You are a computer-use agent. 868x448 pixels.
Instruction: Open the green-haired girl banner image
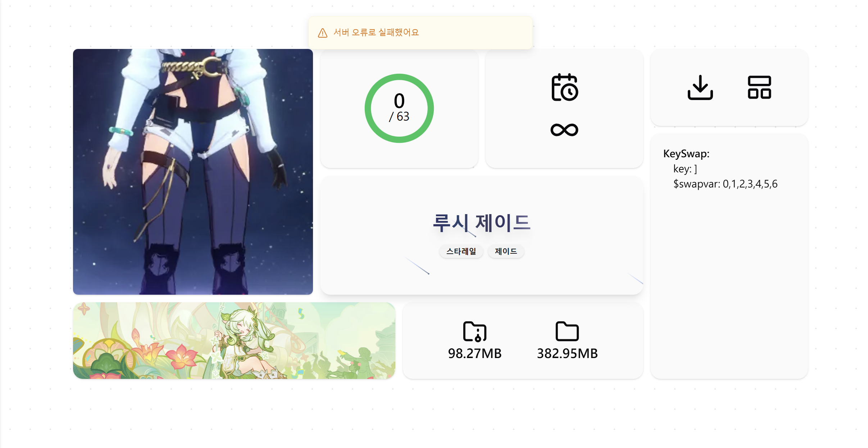coord(234,340)
